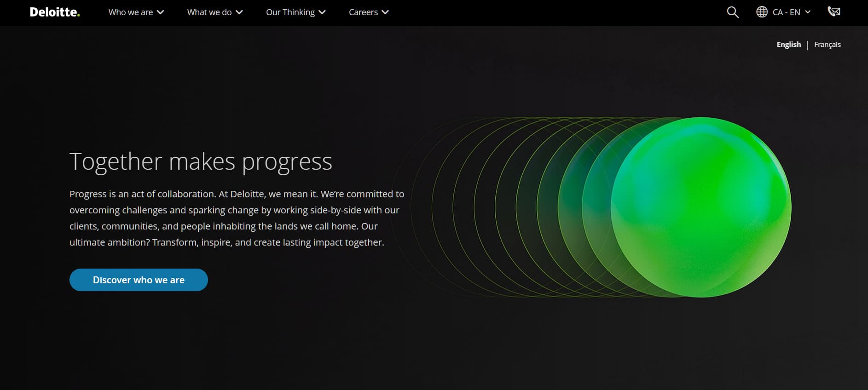Open the What we do menu

pos(215,12)
